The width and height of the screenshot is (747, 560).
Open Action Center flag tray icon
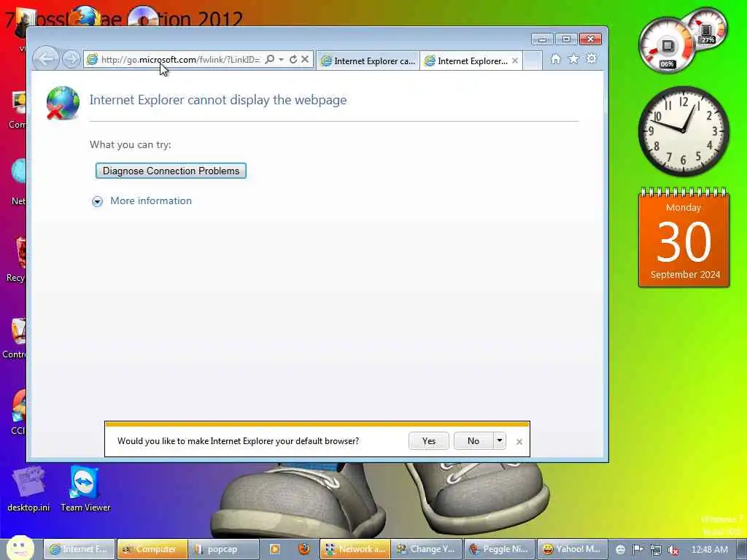(638, 550)
